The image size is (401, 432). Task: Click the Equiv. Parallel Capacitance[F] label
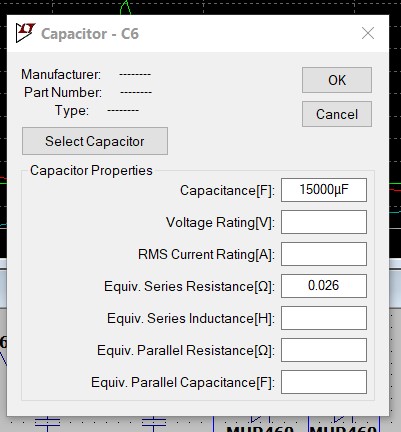[x=183, y=383]
